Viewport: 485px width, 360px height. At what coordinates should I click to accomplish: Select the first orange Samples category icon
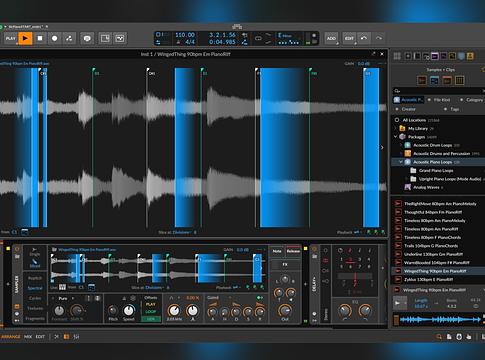pos(422,80)
